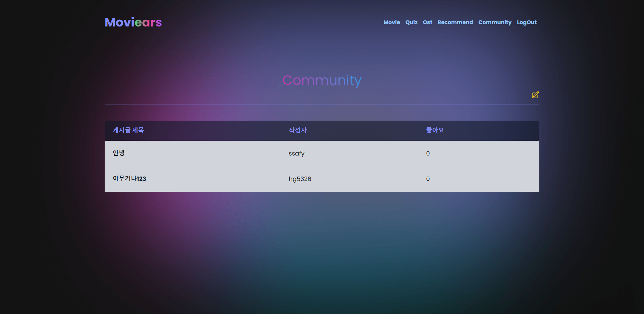Click the pencil-in-square icon above the divider
644x314 pixels.
click(x=535, y=95)
